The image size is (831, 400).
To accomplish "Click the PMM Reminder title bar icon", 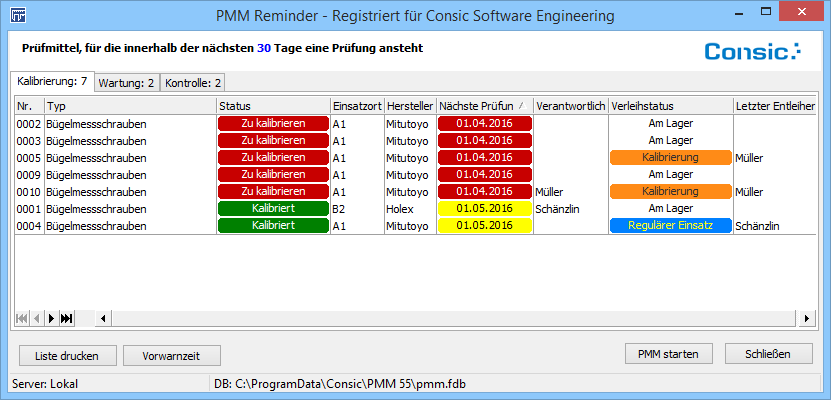I will tap(17, 16).
